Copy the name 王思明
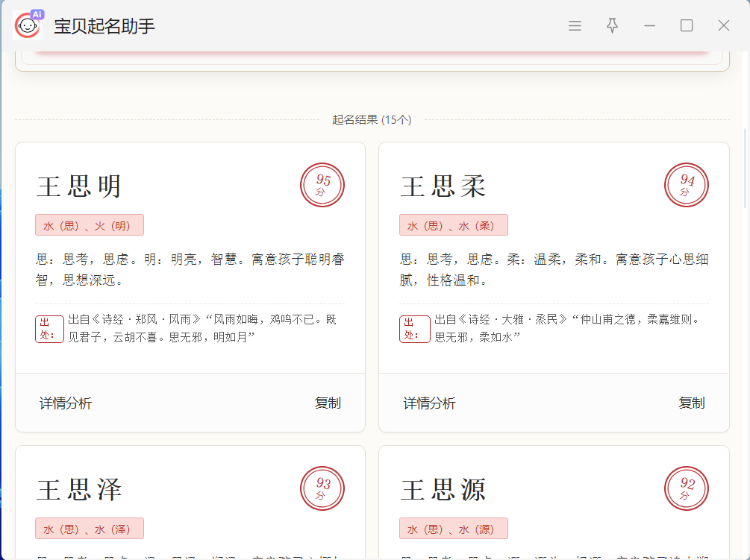750x560 pixels. coord(328,403)
